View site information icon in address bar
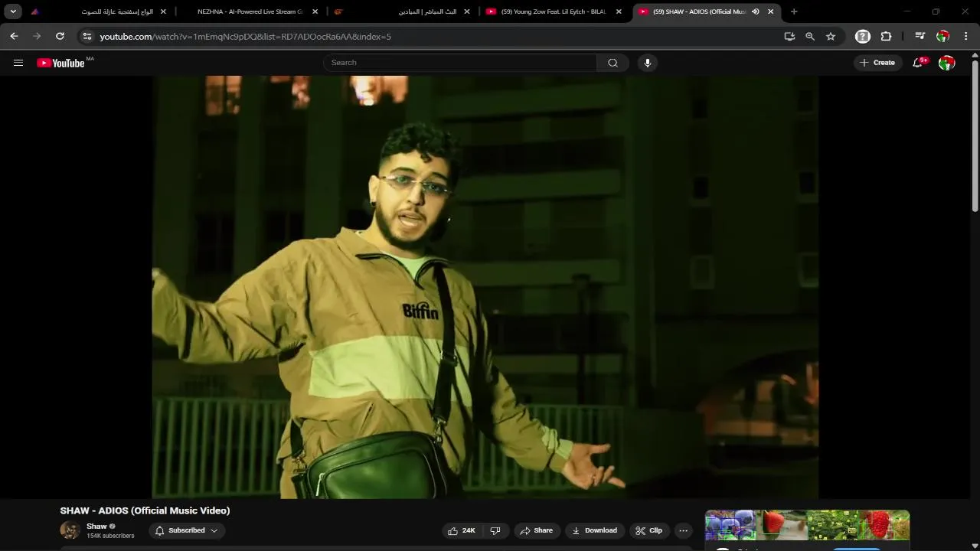This screenshot has height=551, width=980. (87, 36)
